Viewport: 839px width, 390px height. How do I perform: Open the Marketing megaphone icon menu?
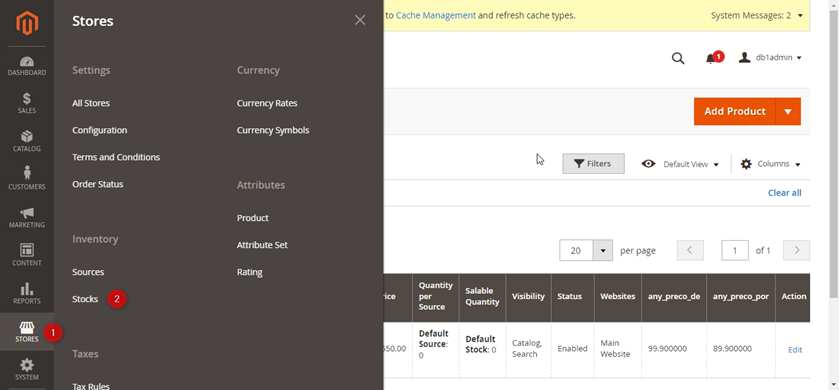[x=27, y=217]
